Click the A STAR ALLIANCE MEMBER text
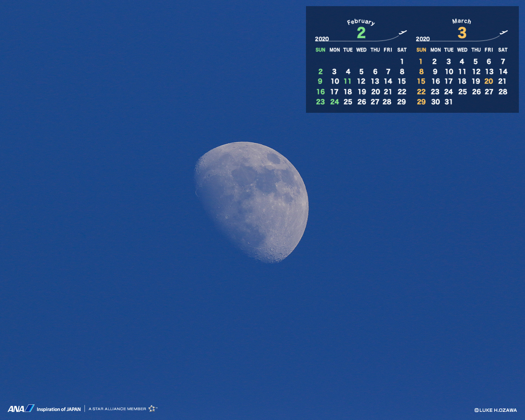Image resolution: width=525 pixels, height=420 pixels. pyautogui.click(x=117, y=409)
